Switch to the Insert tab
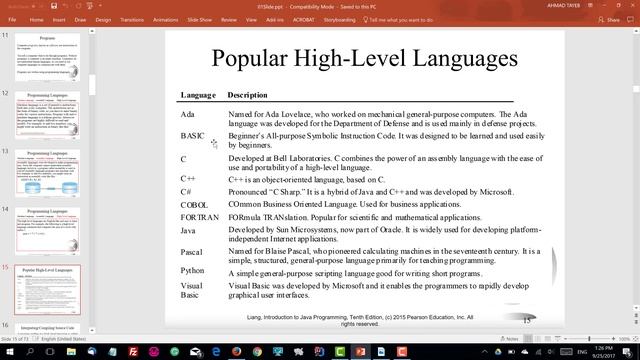This screenshot has height=360, width=640. click(x=59, y=20)
